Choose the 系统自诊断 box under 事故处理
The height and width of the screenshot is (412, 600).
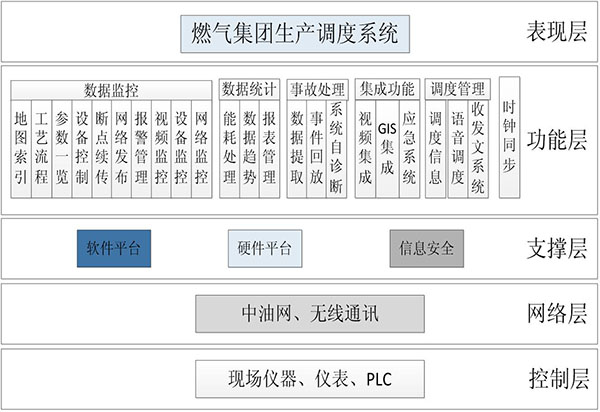[336, 149]
